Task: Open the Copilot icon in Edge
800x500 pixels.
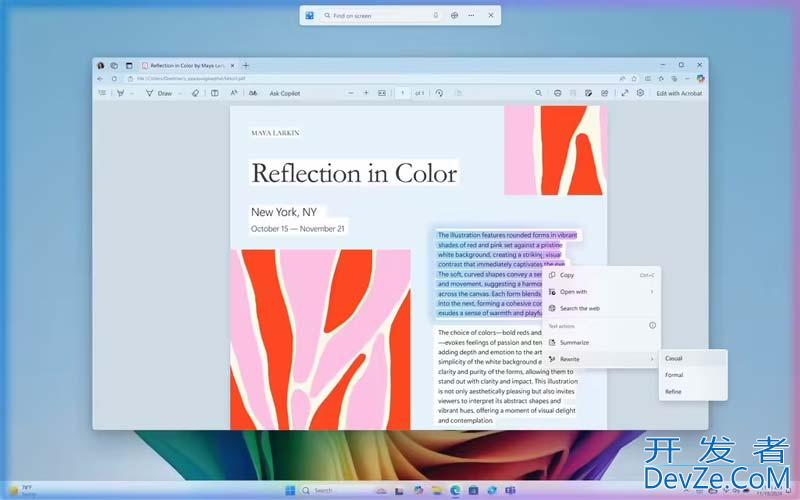Action: 701,79
